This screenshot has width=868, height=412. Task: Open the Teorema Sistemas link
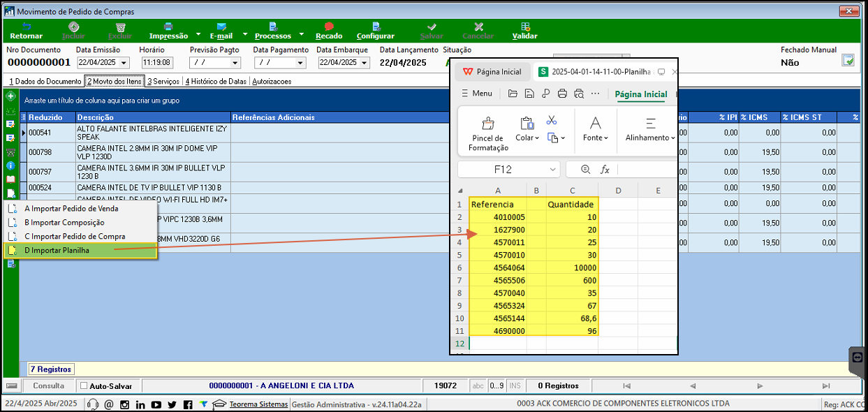click(258, 404)
